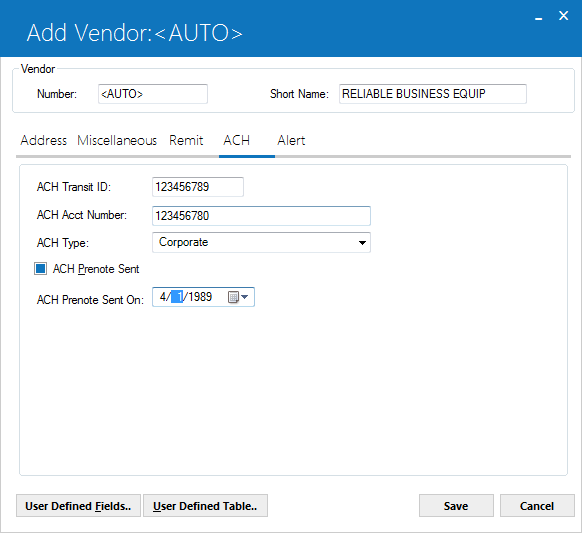582x533 pixels.
Task: Uncheck ACH Prenote Sent checkbox
Action: (40, 268)
